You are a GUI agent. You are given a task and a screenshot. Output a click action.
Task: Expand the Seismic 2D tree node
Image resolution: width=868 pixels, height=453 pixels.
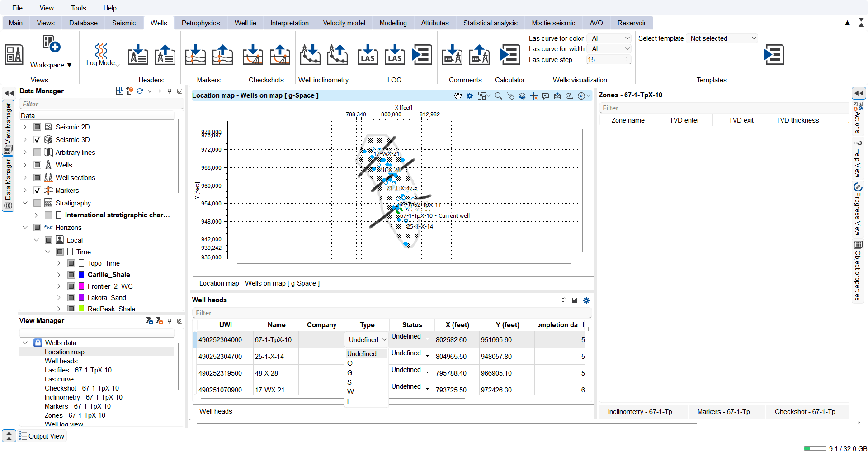point(25,127)
